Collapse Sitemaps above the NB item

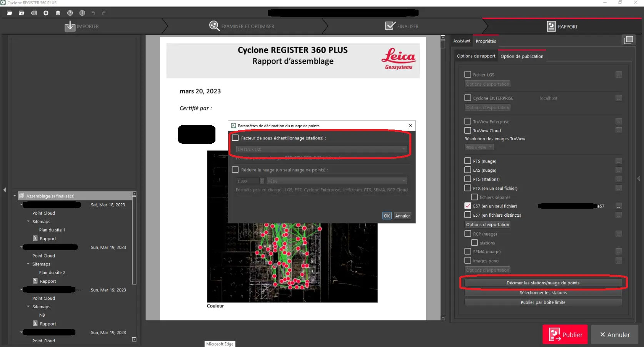point(28,307)
